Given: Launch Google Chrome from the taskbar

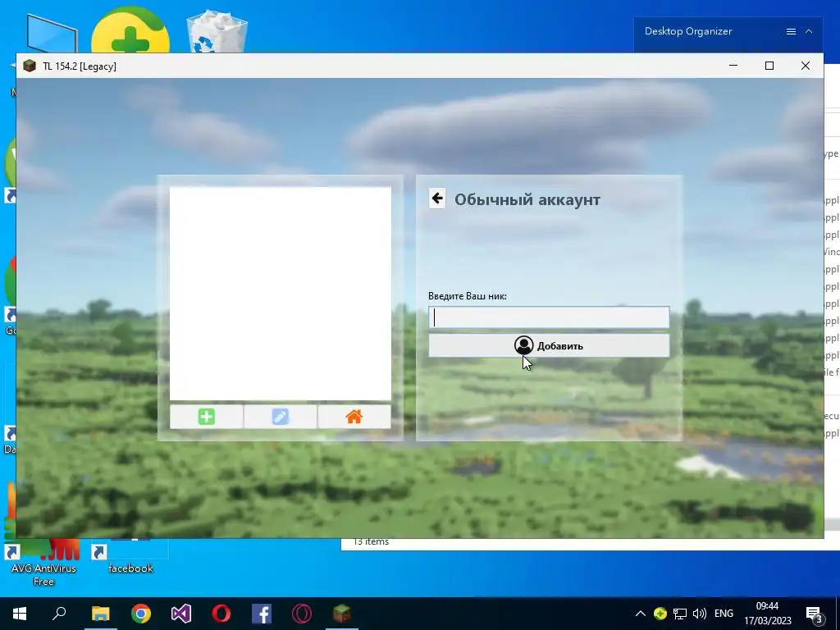Looking at the screenshot, I should tap(141, 614).
